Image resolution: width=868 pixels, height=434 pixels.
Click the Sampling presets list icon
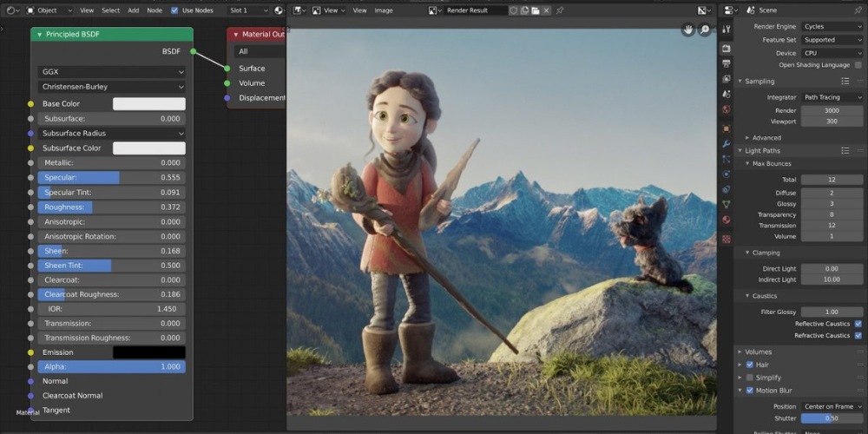click(845, 81)
